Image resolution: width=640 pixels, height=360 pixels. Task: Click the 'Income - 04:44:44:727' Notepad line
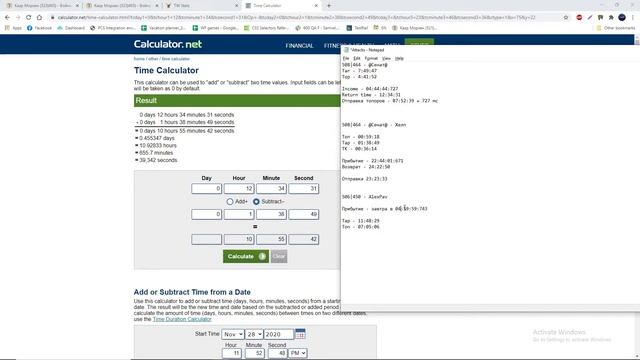point(370,89)
